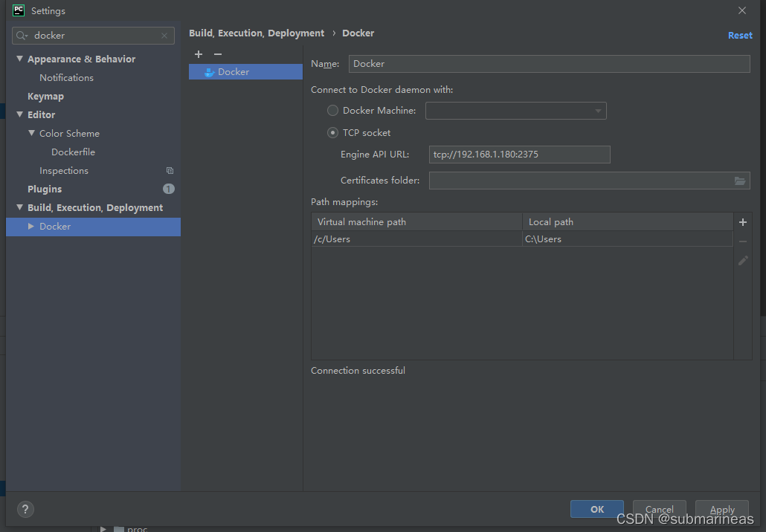Open the help button
This screenshot has height=532, width=766.
point(25,510)
